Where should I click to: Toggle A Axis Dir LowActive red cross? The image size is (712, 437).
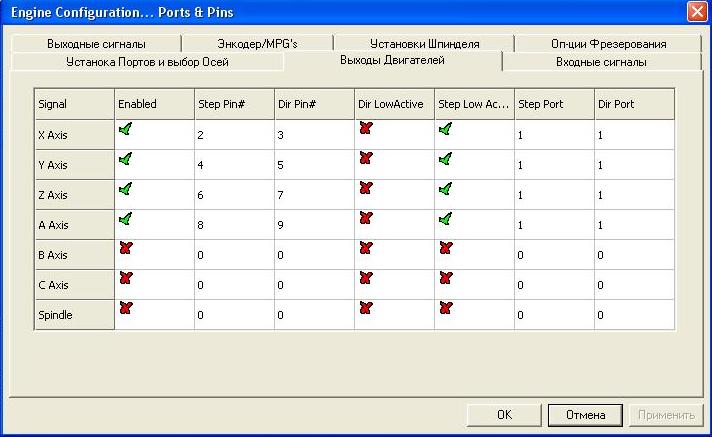[x=365, y=217]
